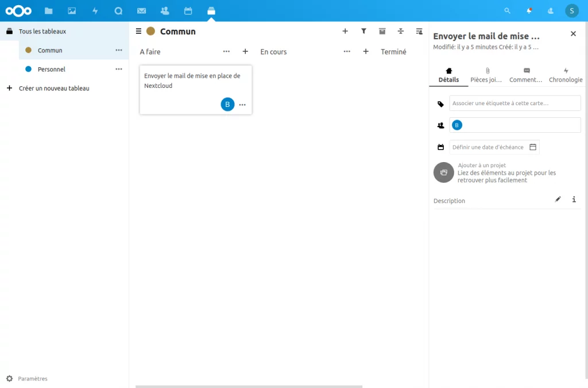Screen dimensions: 588x388
Task: Click the assigned users field
Action: coord(515,125)
